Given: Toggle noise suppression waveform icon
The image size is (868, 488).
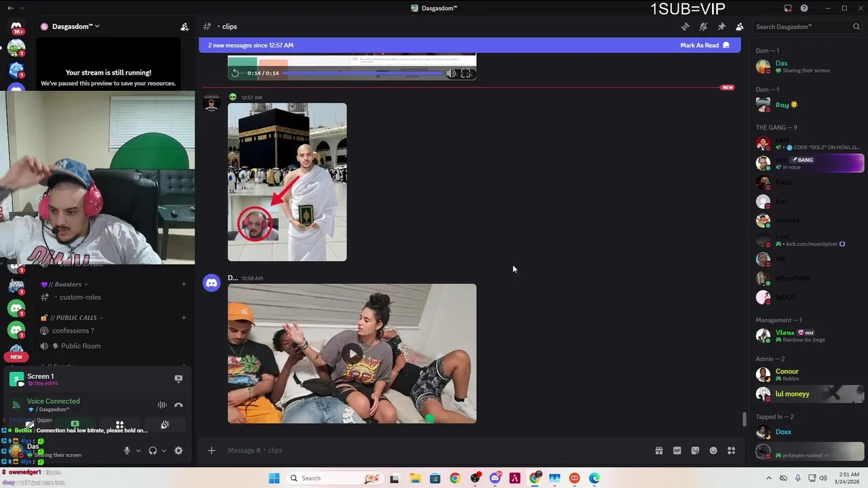Looking at the screenshot, I should (162, 405).
